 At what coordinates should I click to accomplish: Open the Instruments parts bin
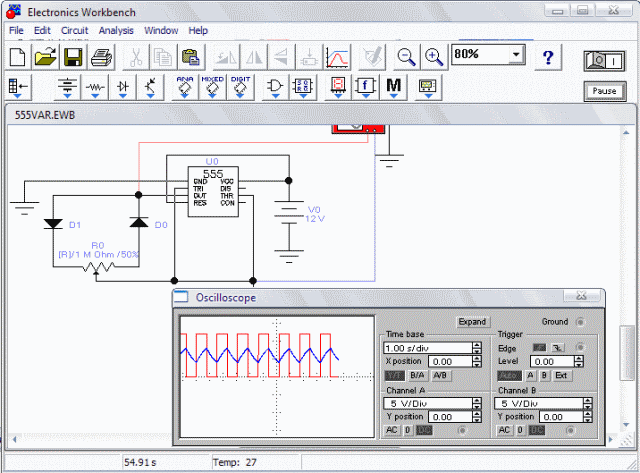pos(428,87)
